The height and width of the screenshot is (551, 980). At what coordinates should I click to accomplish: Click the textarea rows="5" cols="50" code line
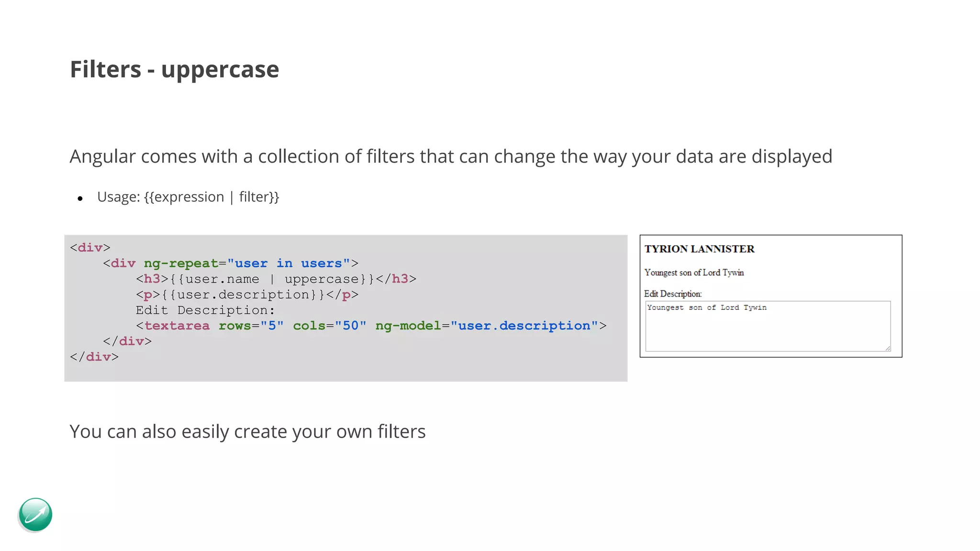point(371,326)
